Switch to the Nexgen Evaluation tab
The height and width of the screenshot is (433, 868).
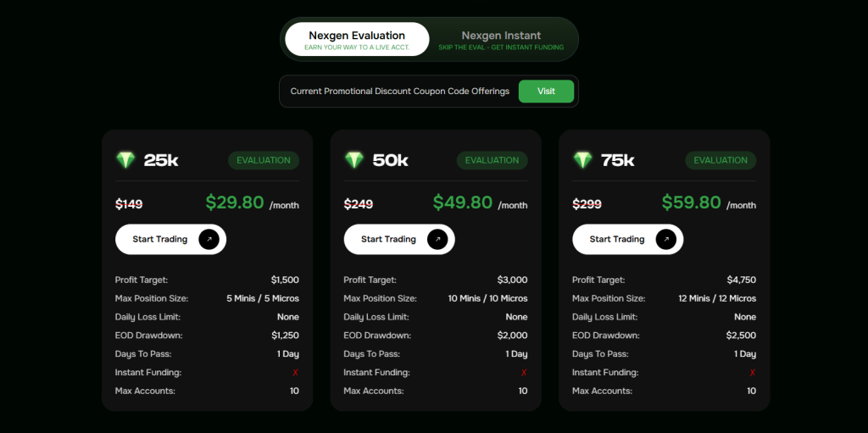tap(357, 39)
